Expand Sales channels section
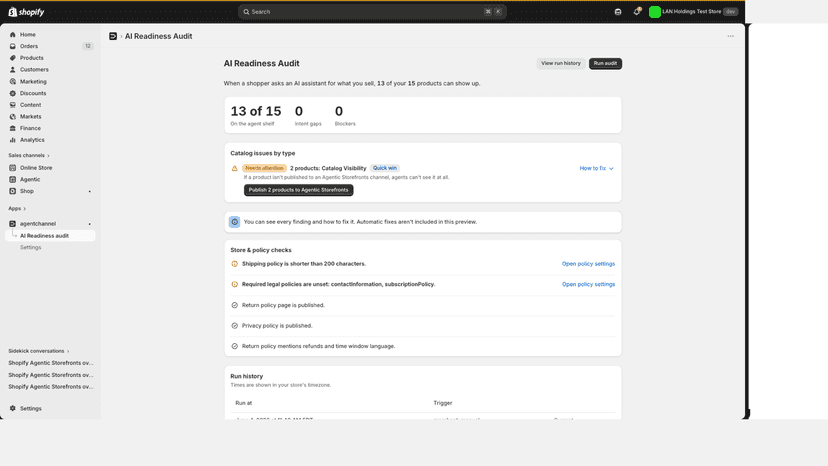The image size is (828, 466). click(x=29, y=155)
